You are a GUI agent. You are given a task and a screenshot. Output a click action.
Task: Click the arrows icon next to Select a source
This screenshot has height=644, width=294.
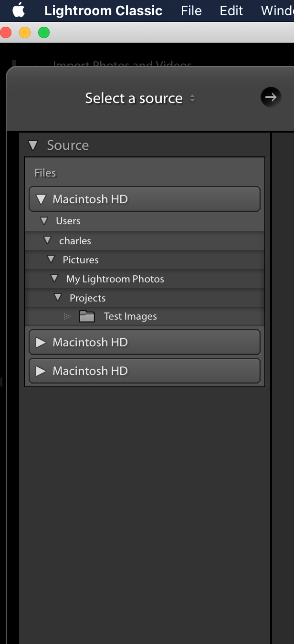192,98
